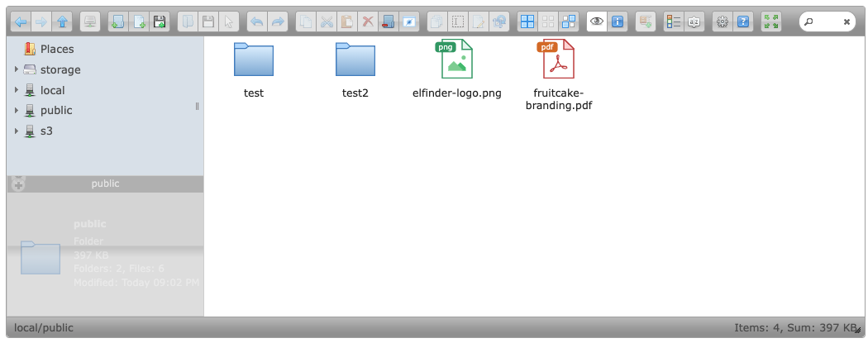868x343 pixels.
Task: Toggle the list view icon
Action: click(x=673, y=22)
